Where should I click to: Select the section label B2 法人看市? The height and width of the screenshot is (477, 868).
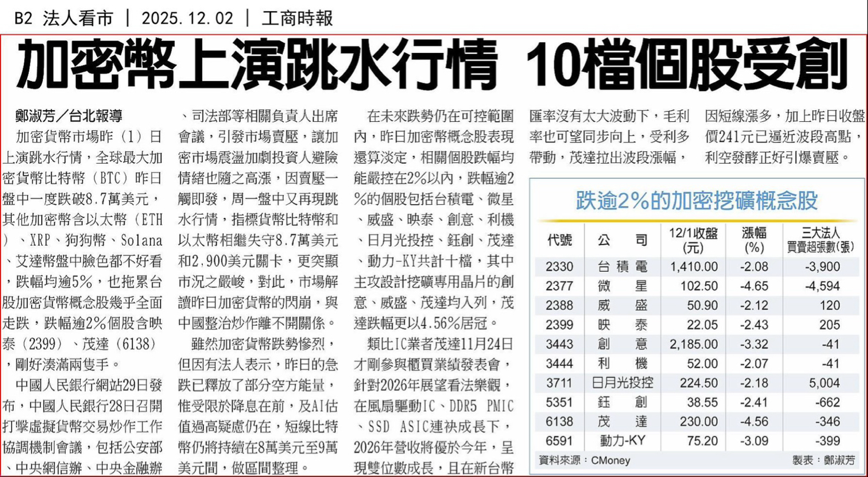(x=64, y=19)
